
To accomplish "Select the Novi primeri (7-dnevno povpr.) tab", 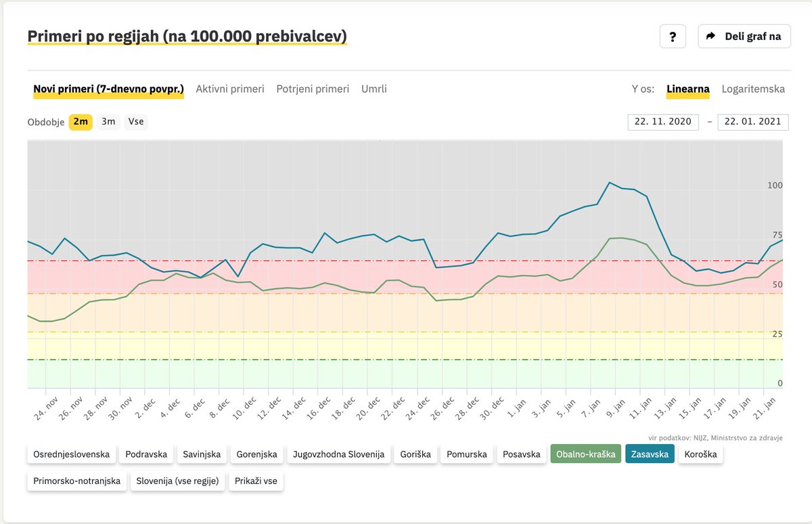I will (x=109, y=89).
